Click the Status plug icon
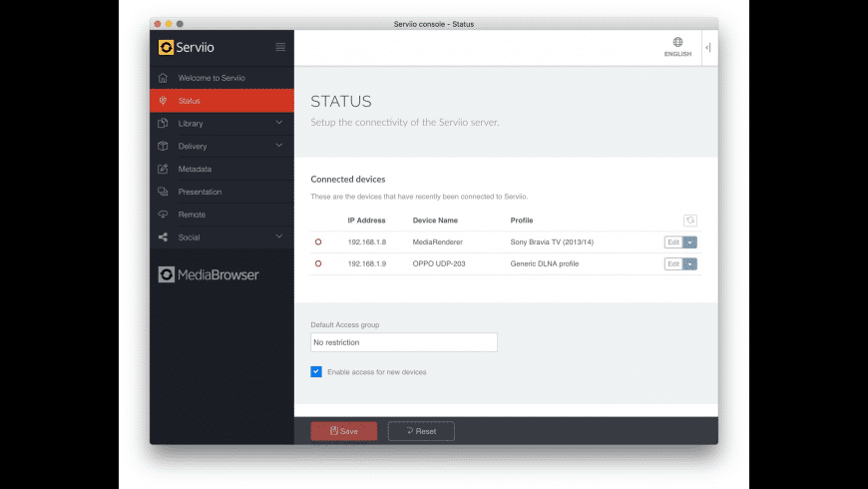This screenshot has width=868, height=489. 163,101
